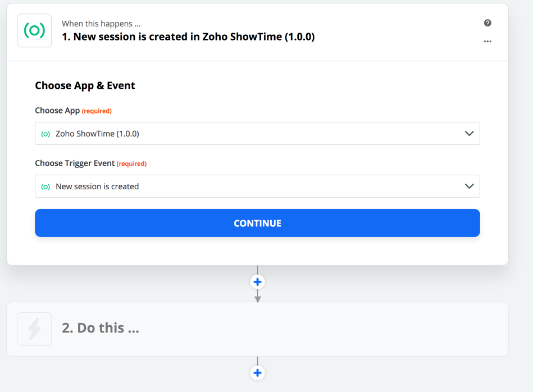Click the step title 'New session is created'

(x=188, y=37)
